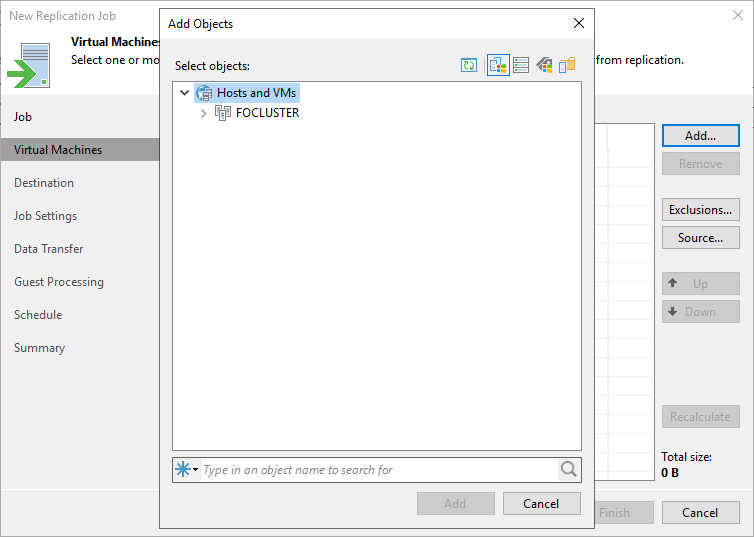Select the VM groups view icon
Screen dimensions: 754x537
(544, 65)
